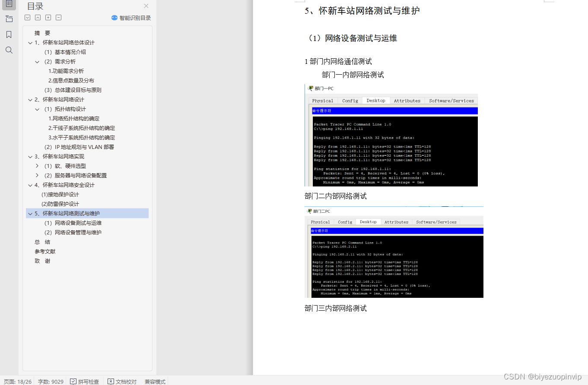Click the 字数: 9029 word count

tap(51, 382)
